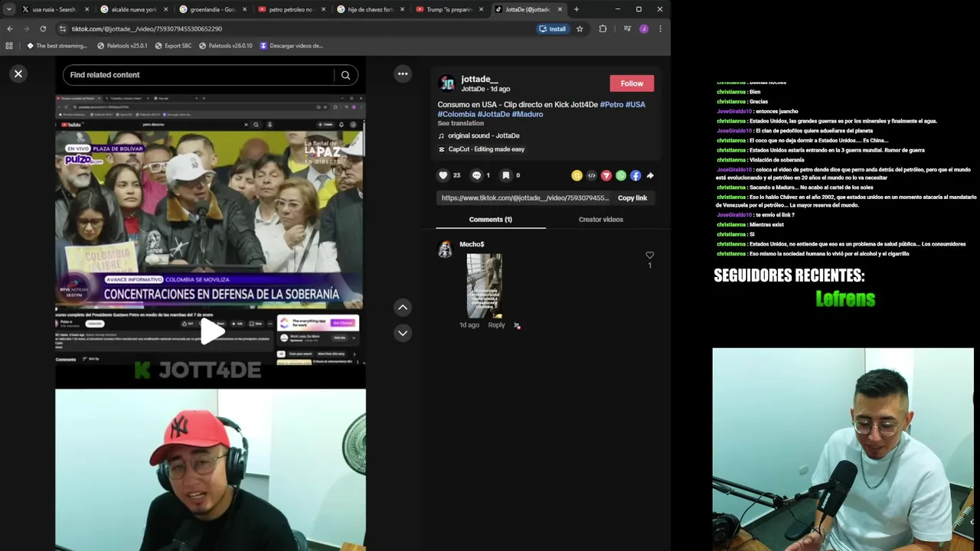This screenshot has height=551, width=980.
Task: Click the yellow repost icon
Action: click(x=577, y=175)
